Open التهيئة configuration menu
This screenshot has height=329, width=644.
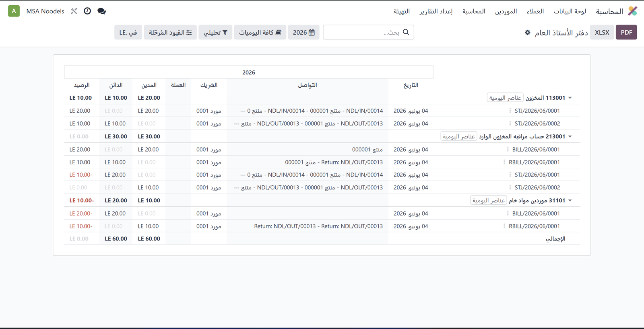(x=402, y=11)
